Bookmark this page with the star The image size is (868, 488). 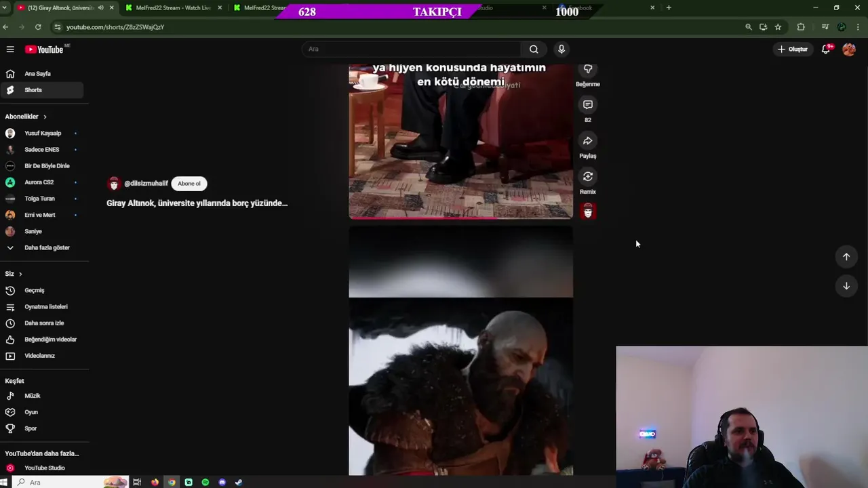[778, 27]
